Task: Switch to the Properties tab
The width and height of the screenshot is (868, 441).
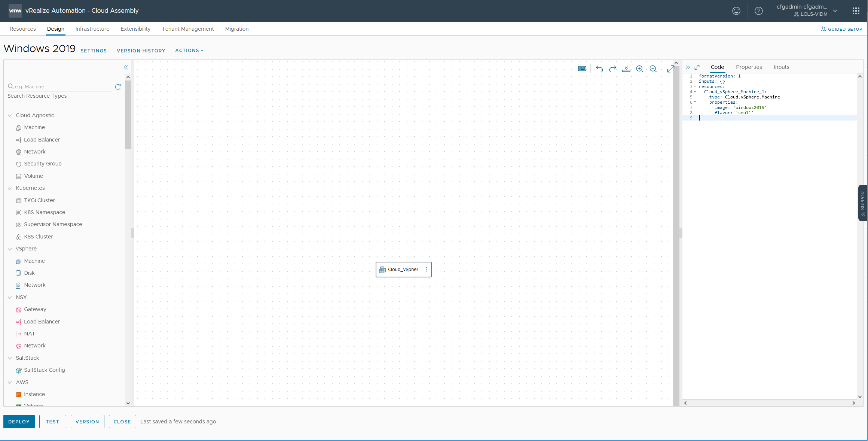Action: point(749,67)
